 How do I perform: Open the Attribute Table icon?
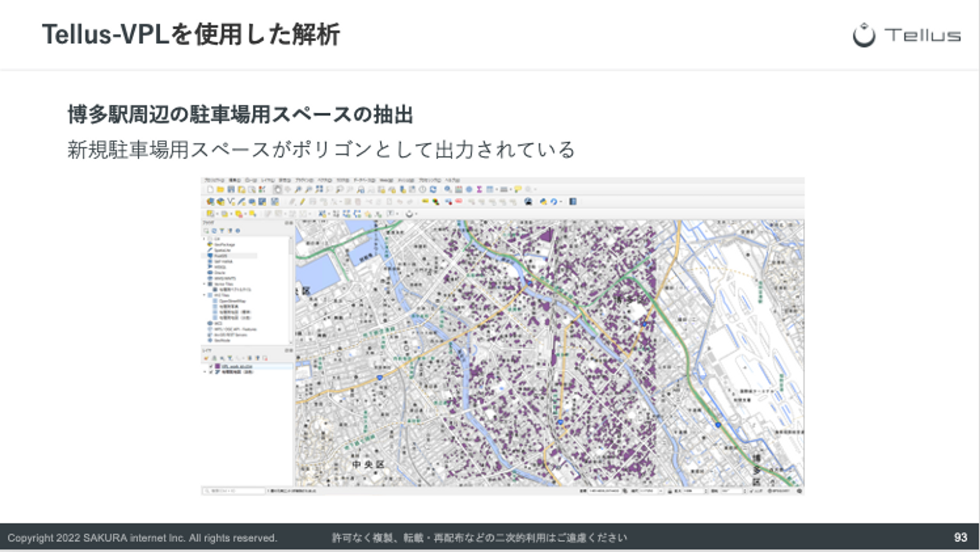coord(490,189)
